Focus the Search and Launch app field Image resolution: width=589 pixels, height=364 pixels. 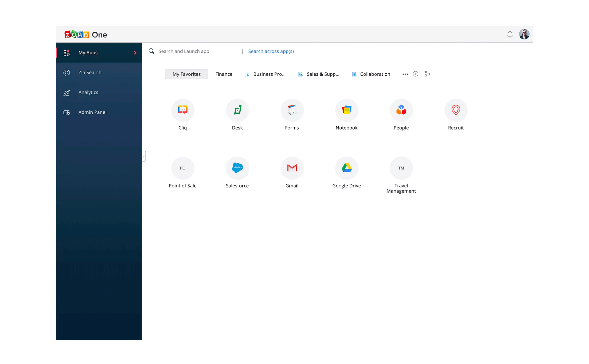pos(196,51)
